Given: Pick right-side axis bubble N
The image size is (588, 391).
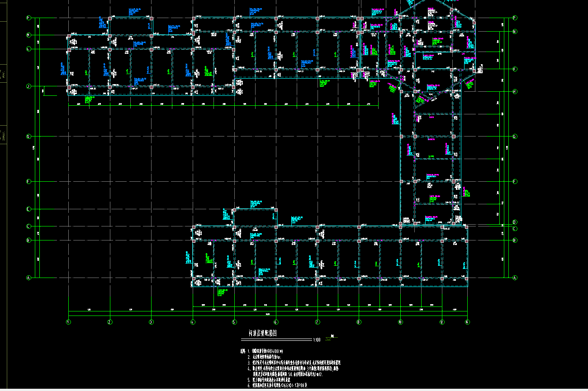Looking at the screenshot, I should coord(515,31).
